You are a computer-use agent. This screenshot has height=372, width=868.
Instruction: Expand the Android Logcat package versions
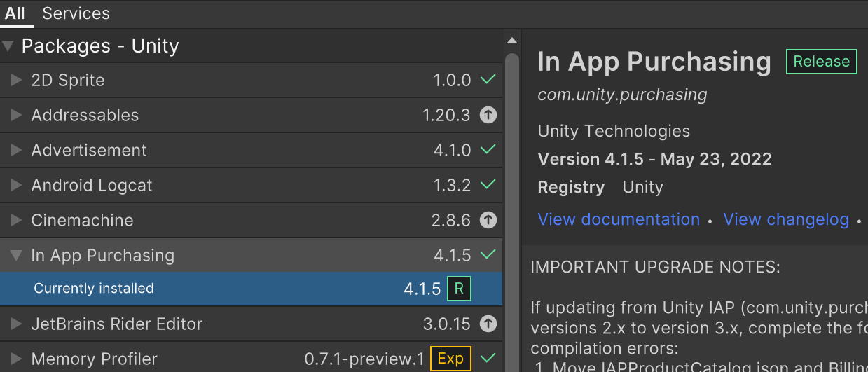17,186
